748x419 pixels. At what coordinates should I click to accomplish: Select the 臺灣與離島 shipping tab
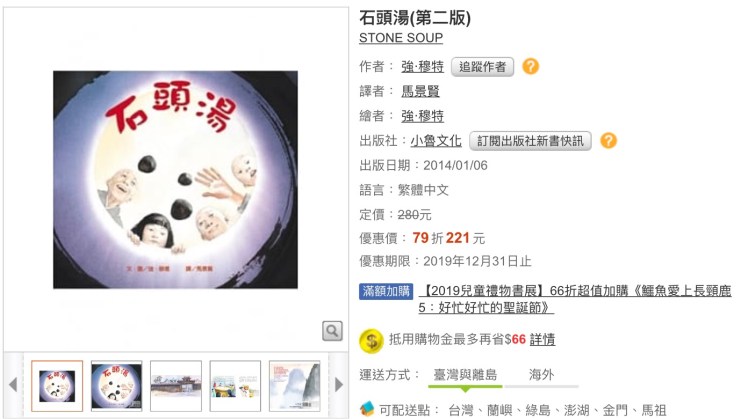(465, 375)
